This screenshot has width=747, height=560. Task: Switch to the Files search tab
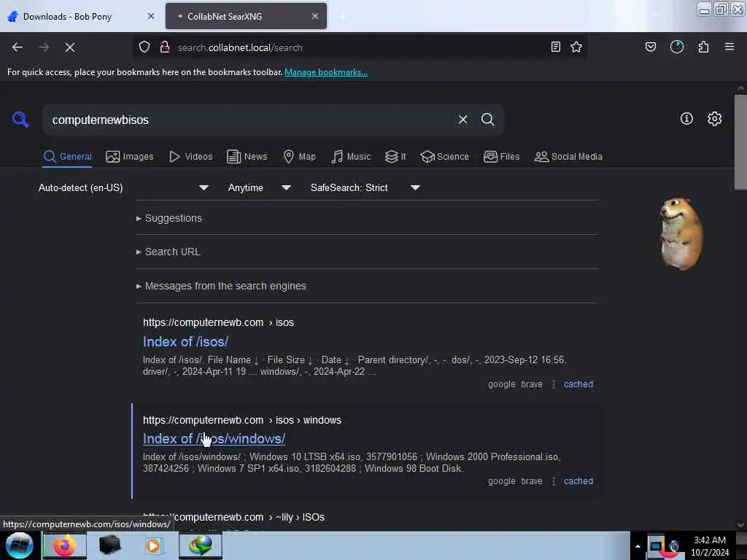[x=501, y=157]
